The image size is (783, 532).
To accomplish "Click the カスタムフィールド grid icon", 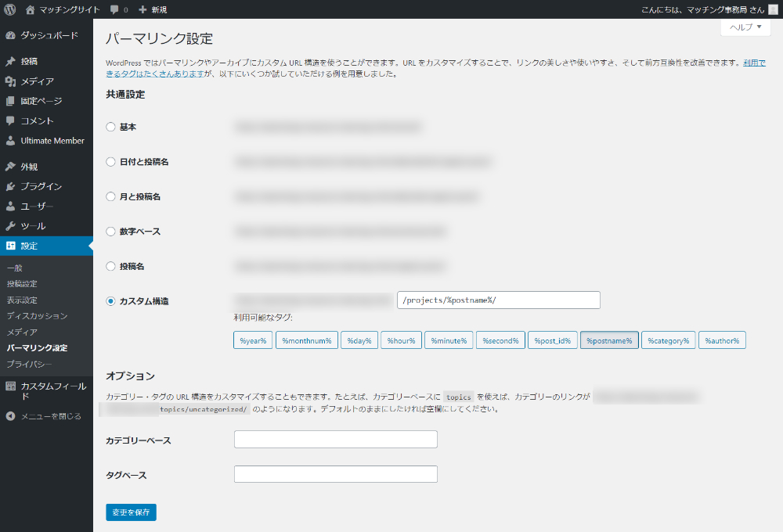I will coord(10,386).
